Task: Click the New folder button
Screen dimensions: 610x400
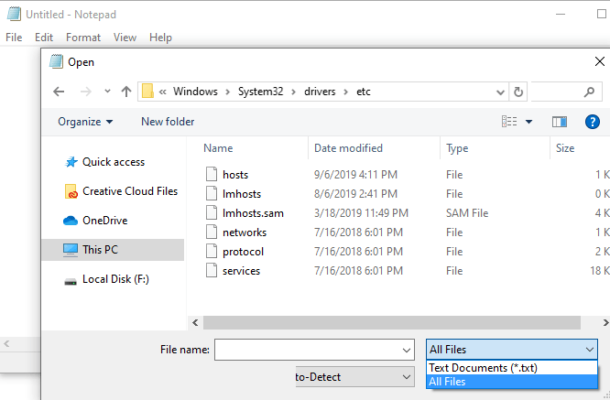Action: pyautogui.click(x=167, y=122)
